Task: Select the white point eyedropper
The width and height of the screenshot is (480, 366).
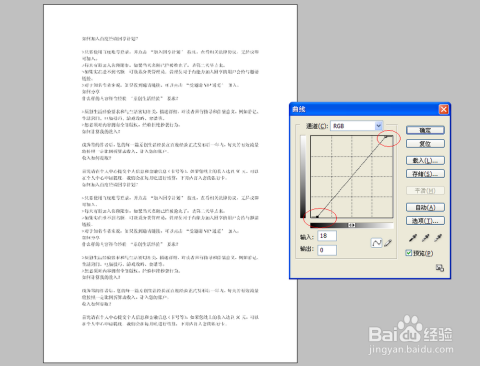Action: (x=438, y=238)
